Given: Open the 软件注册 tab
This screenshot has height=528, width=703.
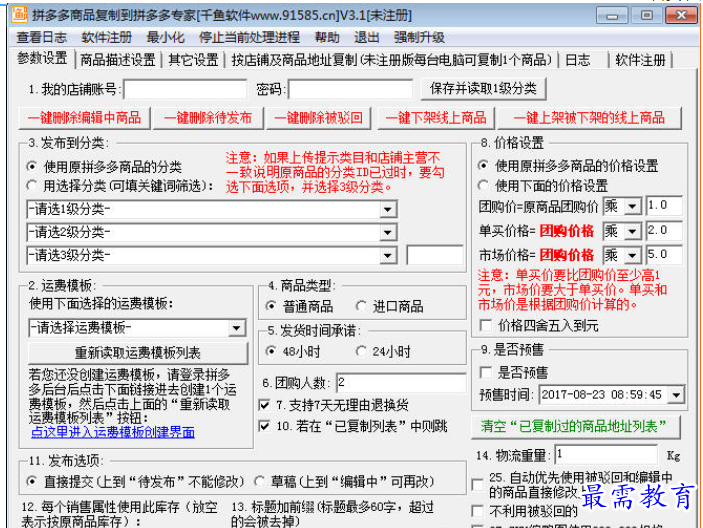Looking at the screenshot, I should (x=640, y=60).
